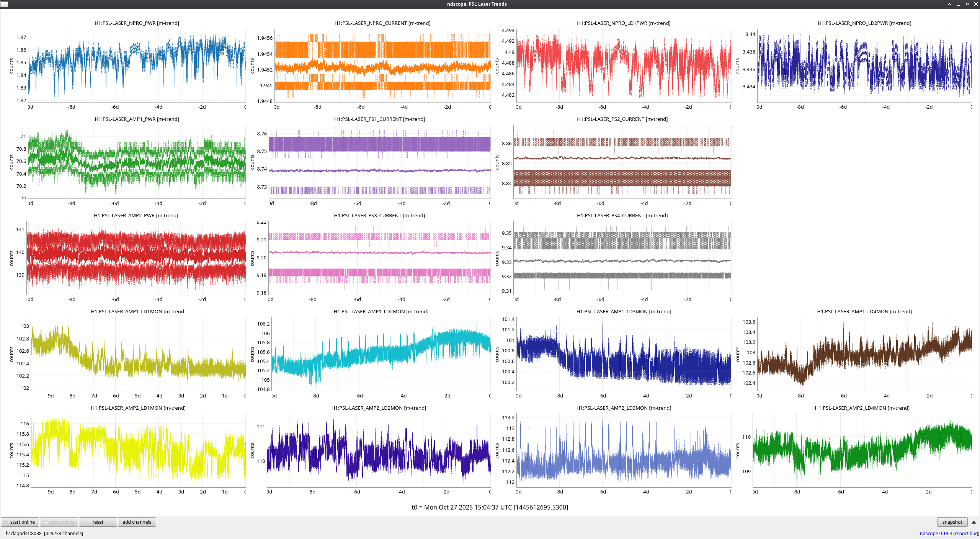Expand the up-arrow next to snapshot

[973, 522]
